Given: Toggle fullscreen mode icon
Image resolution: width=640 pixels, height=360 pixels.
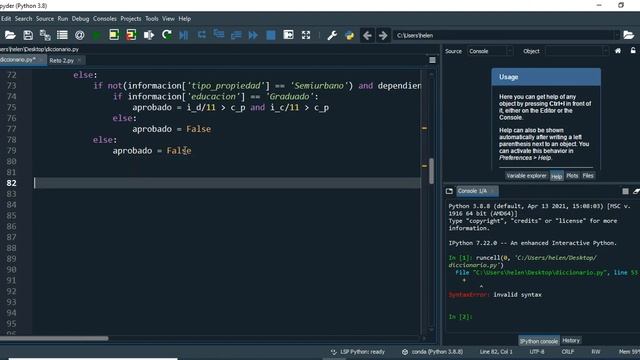Looking at the screenshot, I should pos(306,35).
